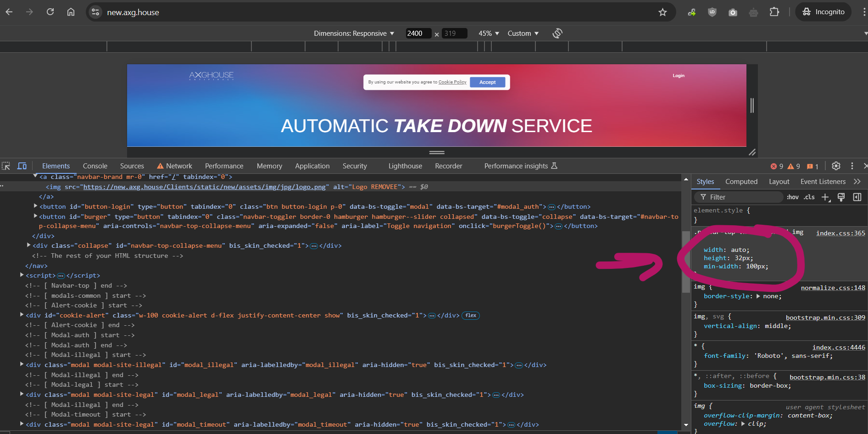The image size is (868, 434).
Task: Open the Dimensions: Responsive dropdown
Action: [354, 33]
